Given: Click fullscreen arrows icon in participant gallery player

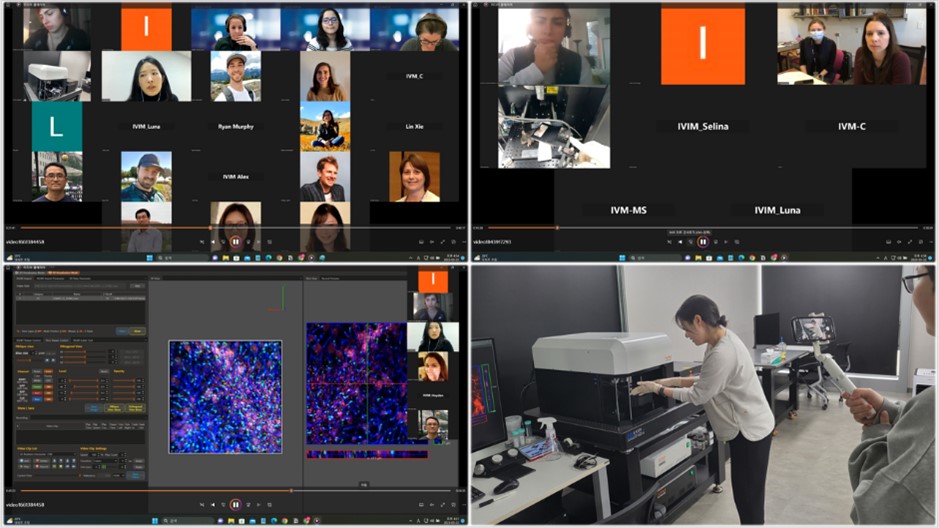Looking at the screenshot, I should click(443, 242).
